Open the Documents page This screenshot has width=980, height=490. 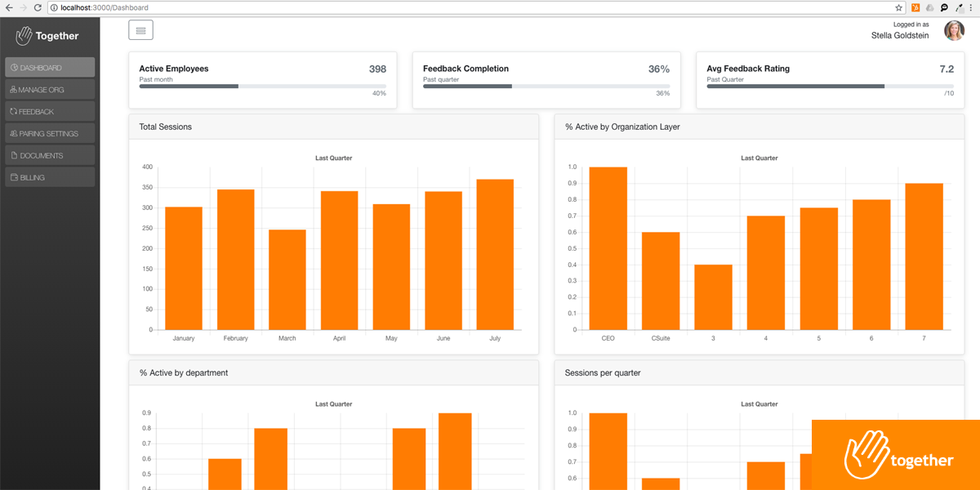pyautogui.click(x=50, y=155)
